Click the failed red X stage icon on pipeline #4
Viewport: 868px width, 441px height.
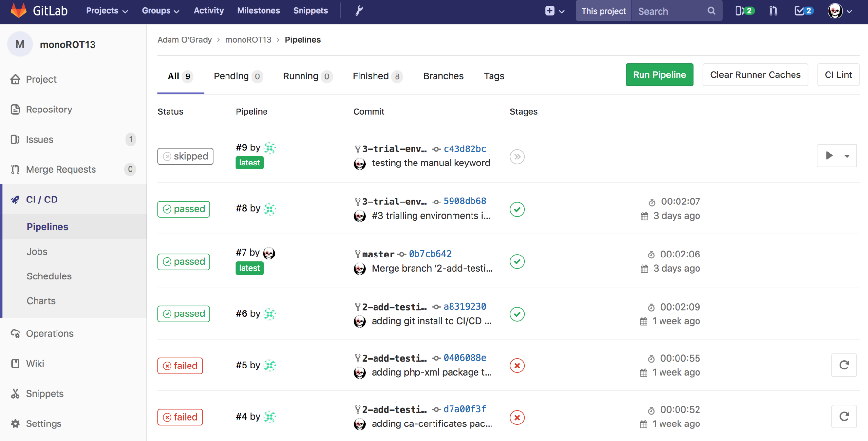pyautogui.click(x=517, y=418)
